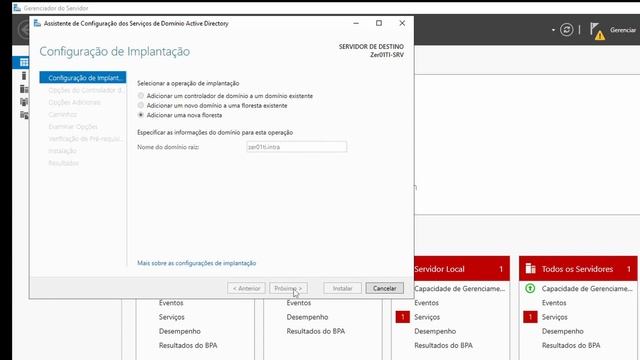The height and width of the screenshot is (360, 640).
Task: Click the File Services icon in sidebar
Action: click(x=24, y=115)
